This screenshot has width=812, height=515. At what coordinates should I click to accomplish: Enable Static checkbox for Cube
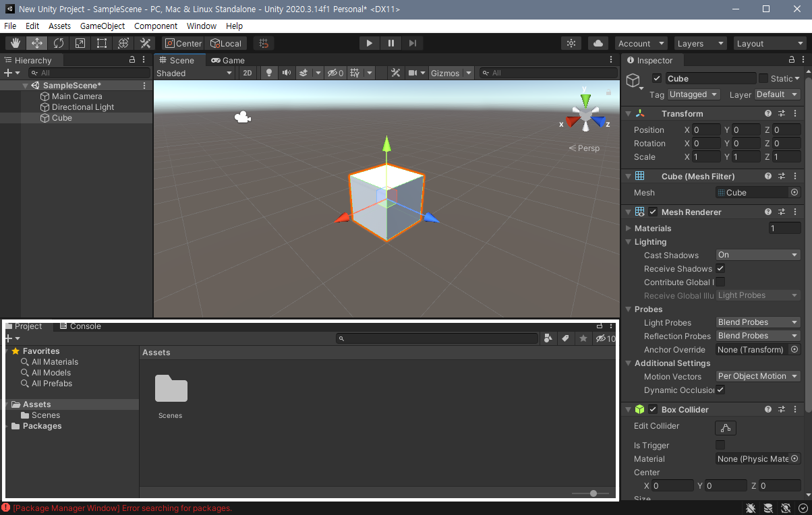tap(763, 78)
